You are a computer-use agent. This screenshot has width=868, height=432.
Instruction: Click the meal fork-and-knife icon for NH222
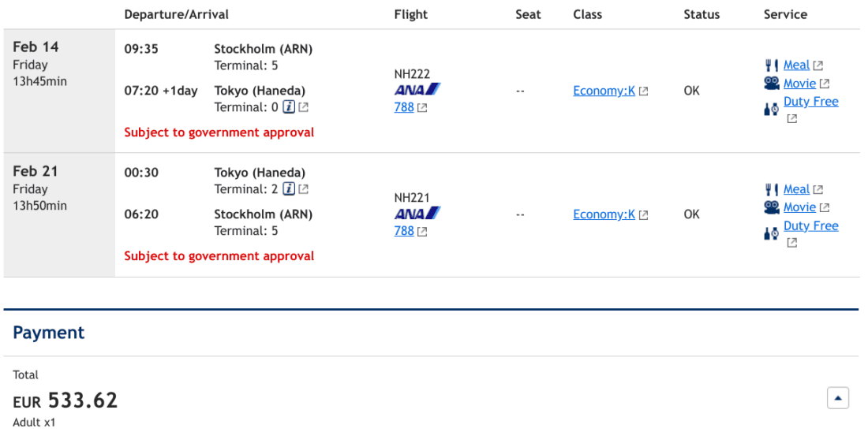[x=772, y=65]
